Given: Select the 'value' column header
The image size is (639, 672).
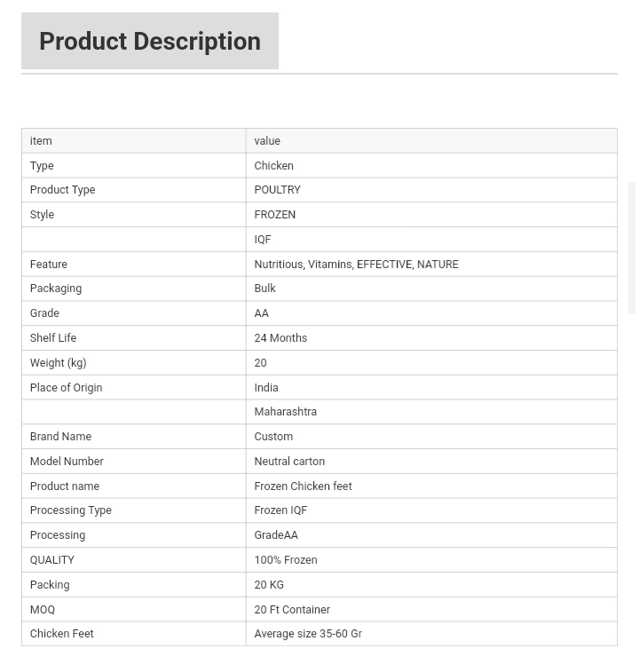Looking at the screenshot, I should tap(431, 140).
